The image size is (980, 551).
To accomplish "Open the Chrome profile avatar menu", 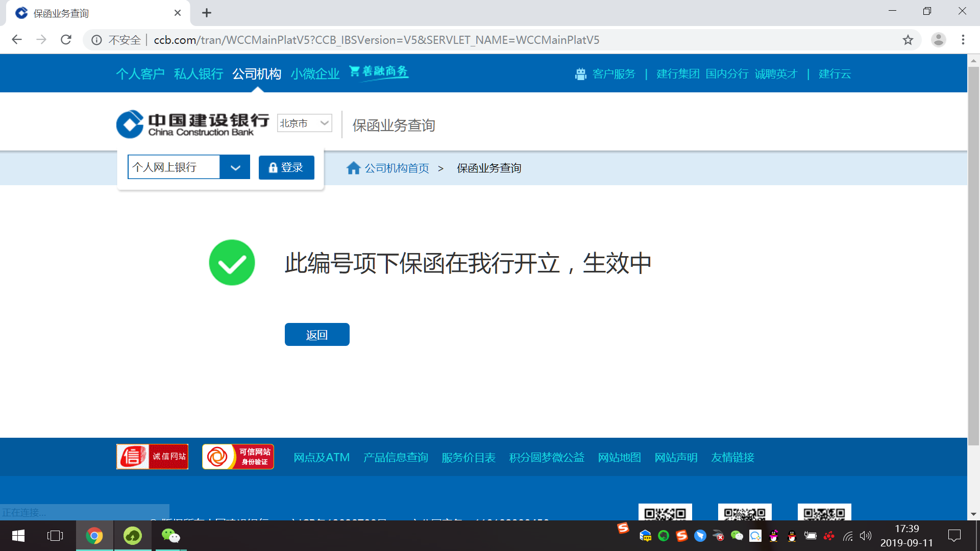I will point(938,40).
